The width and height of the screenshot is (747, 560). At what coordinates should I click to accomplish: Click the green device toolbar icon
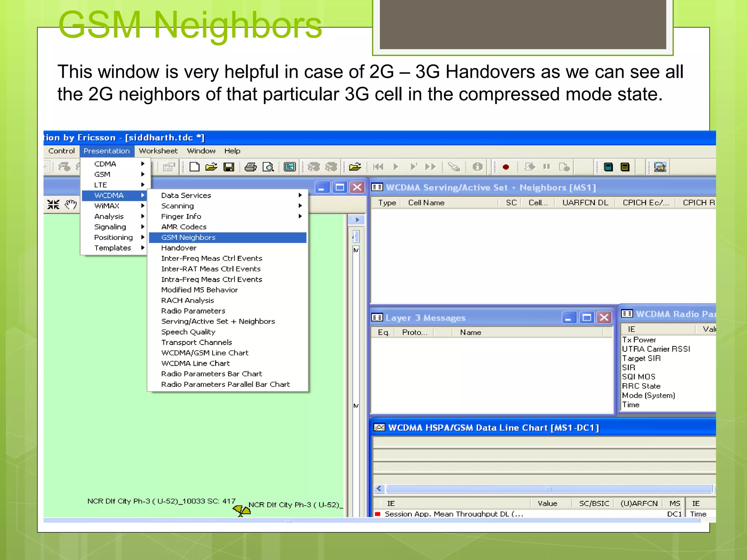(x=608, y=167)
